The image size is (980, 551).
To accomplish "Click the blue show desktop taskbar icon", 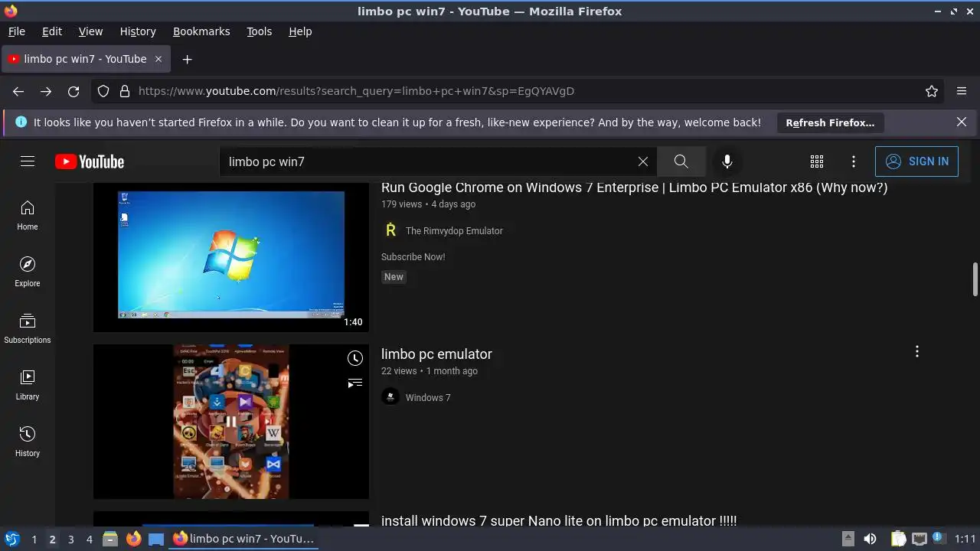I will click(156, 539).
